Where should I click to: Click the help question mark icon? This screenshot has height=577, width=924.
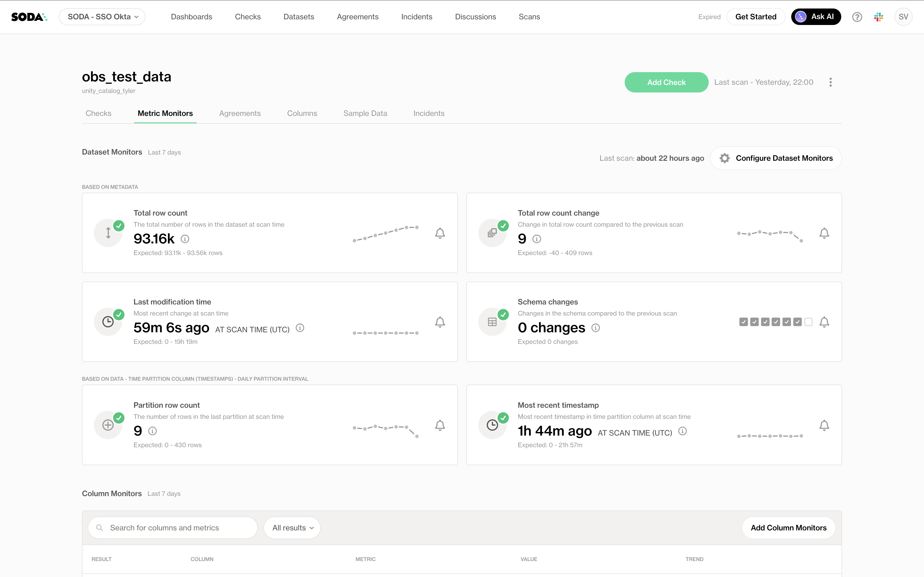pos(857,17)
